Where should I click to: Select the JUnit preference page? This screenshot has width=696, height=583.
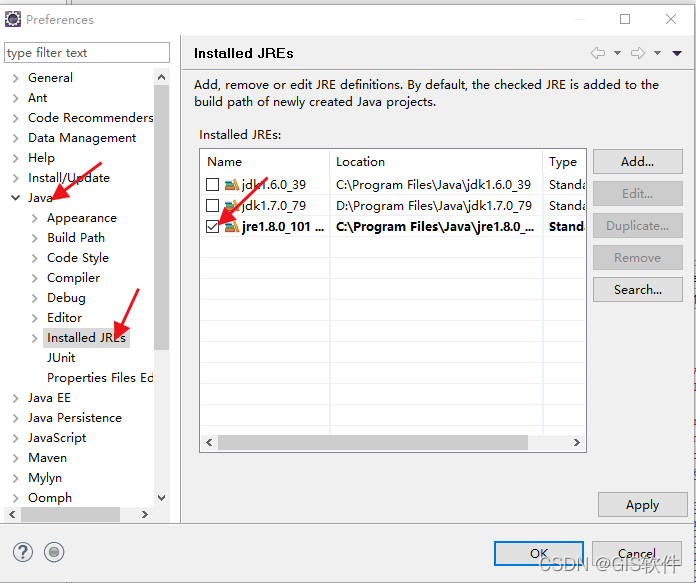point(61,357)
